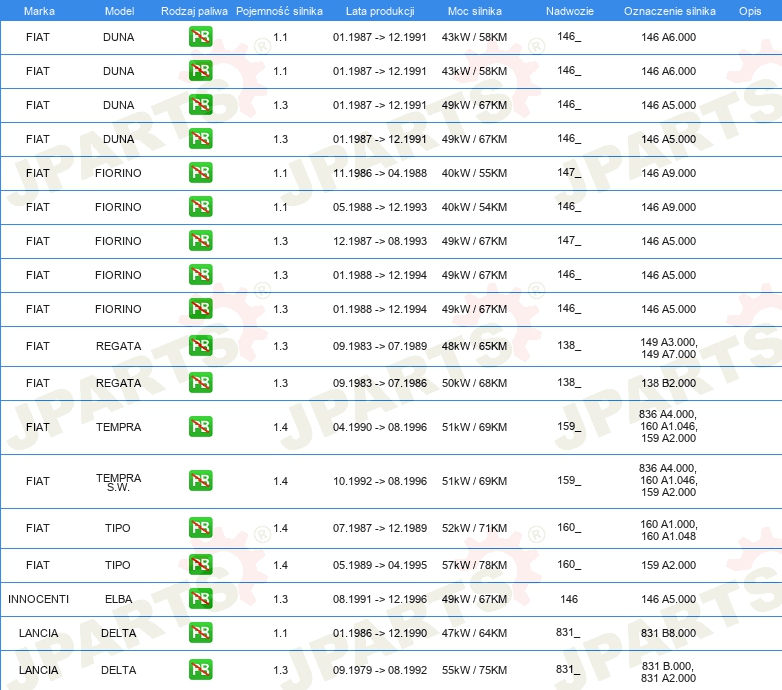The height and width of the screenshot is (690, 782).
Task: Click the Oznaczenie silnika column header
Action: tap(670, 11)
